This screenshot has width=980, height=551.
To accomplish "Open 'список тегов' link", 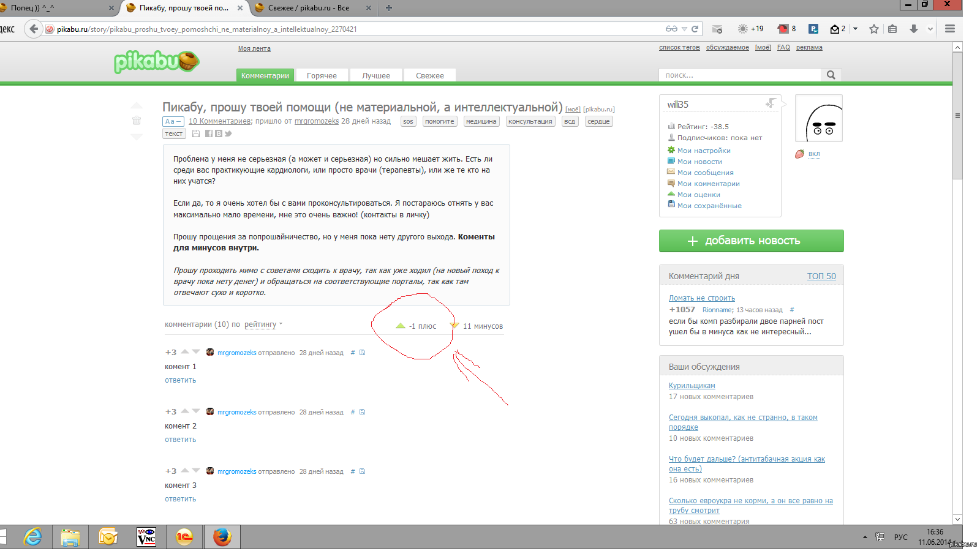I will pyautogui.click(x=679, y=47).
